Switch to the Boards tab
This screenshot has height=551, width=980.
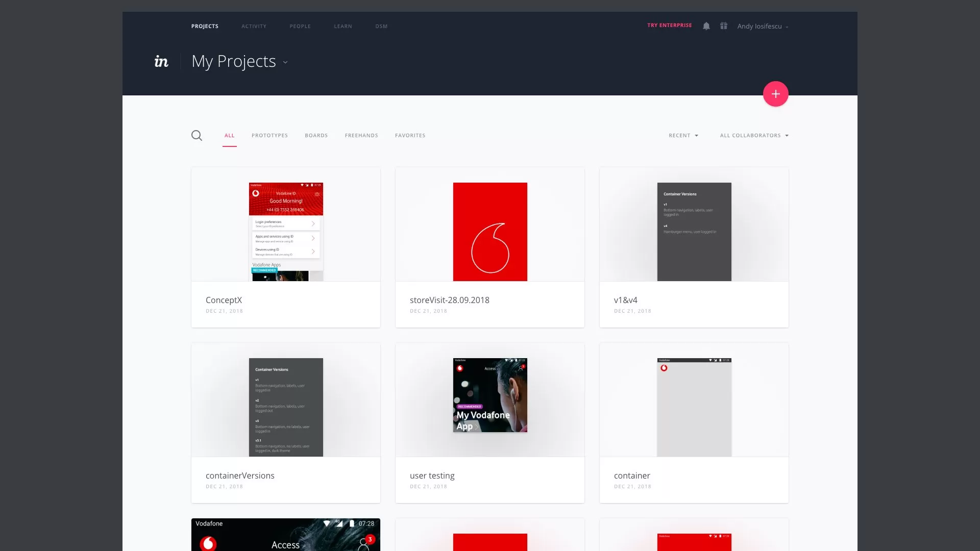[316, 136]
